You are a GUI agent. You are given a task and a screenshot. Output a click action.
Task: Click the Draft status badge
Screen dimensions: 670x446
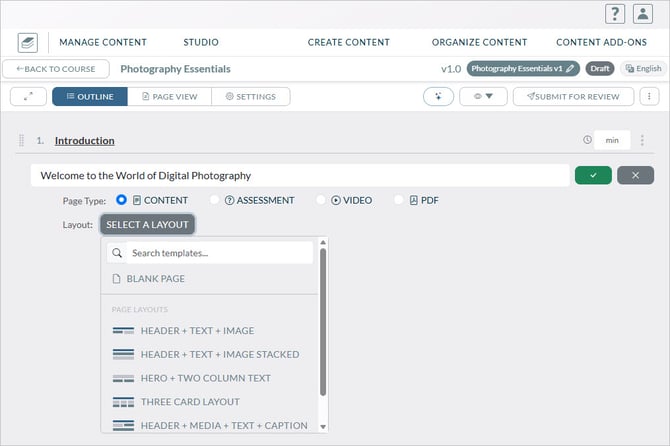pos(600,69)
